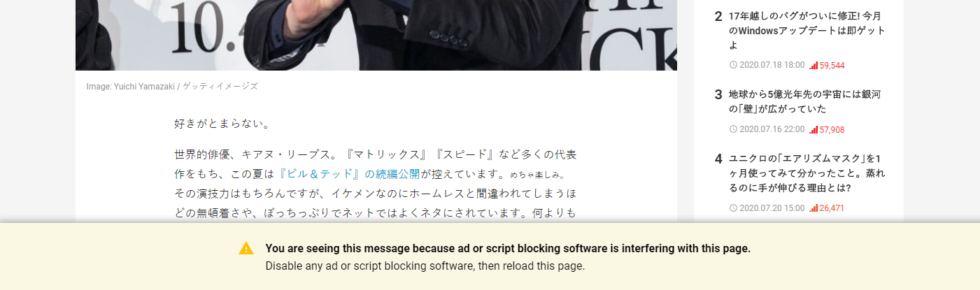Screen dimensions: 980x290
Task: Click the rank number 4 badge
Action: coord(718,159)
